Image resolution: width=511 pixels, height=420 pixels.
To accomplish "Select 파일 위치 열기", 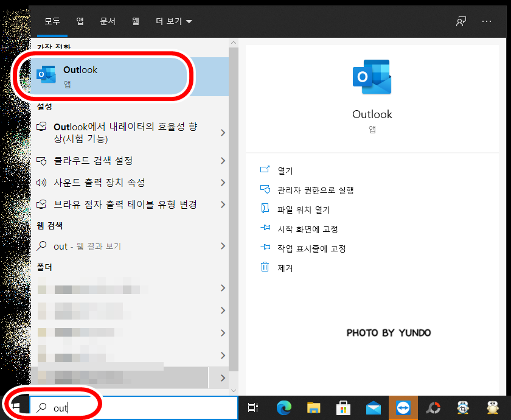I will pyautogui.click(x=304, y=209).
